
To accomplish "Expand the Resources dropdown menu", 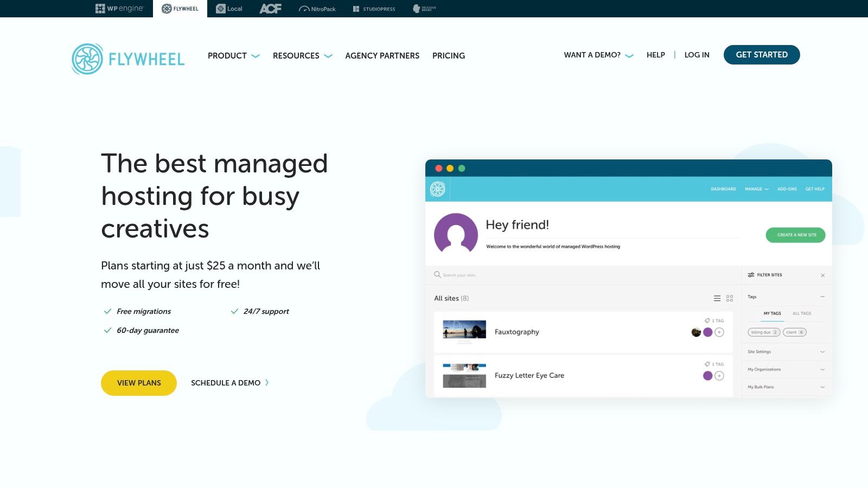I will pyautogui.click(x=302, y=56).
